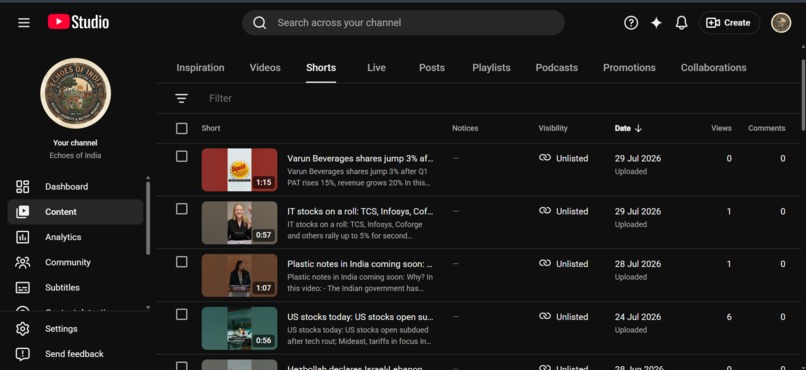Switch to the Playlists tab

[x=491, y=68]
